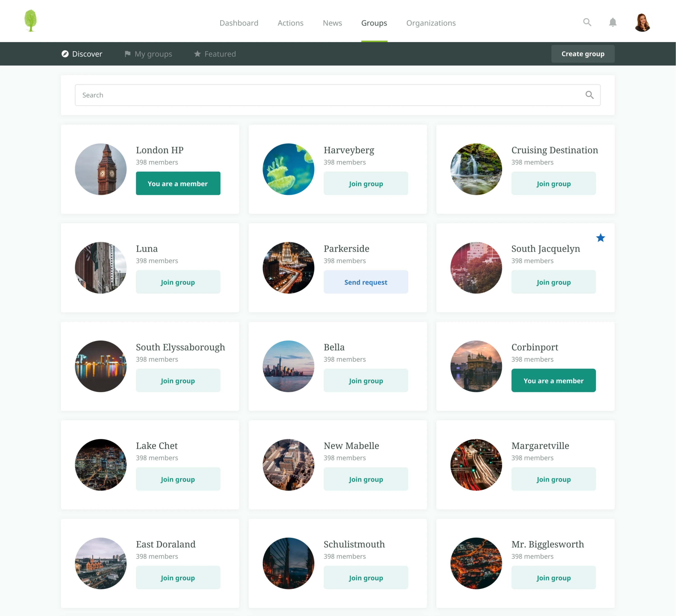
Task: Click the compass icon next to Discover
Action: click(x=65, y=54)
